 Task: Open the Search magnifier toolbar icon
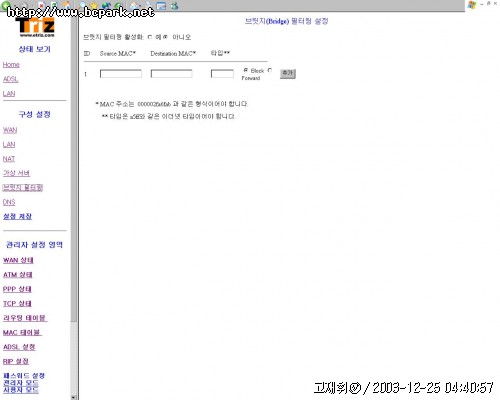[82, 5]
